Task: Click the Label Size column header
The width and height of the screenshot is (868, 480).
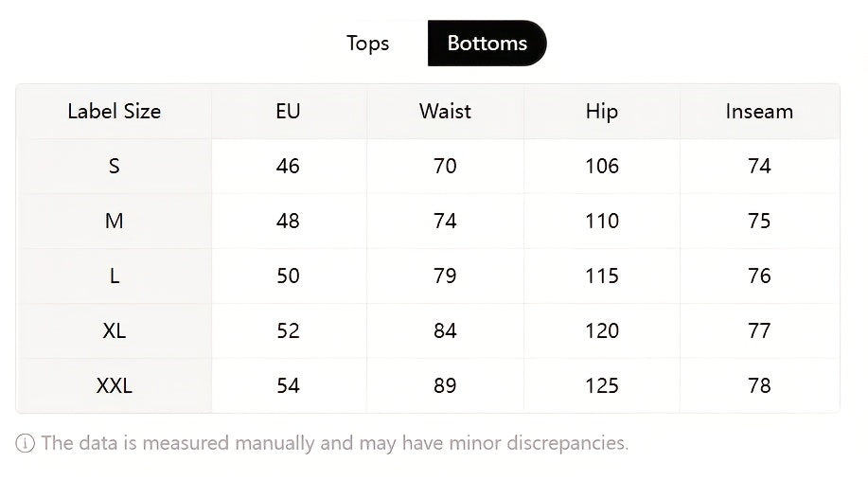Action: (115, 112)
